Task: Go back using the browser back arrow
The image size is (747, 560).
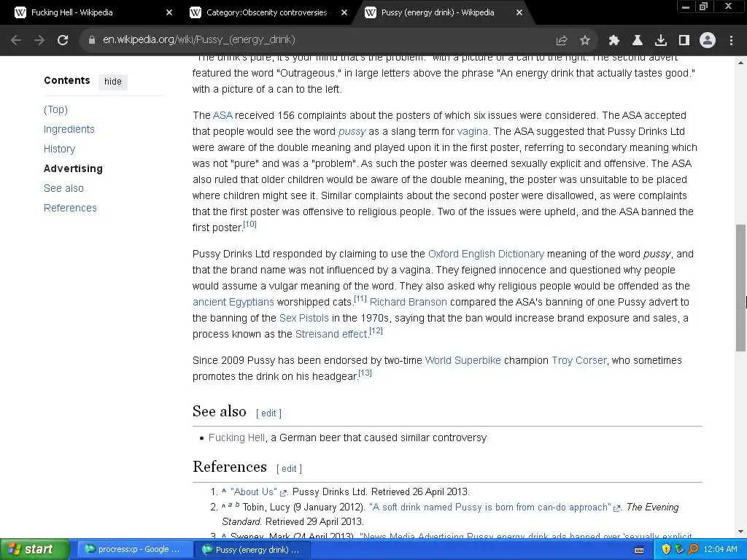Action: tap(16, 40)
